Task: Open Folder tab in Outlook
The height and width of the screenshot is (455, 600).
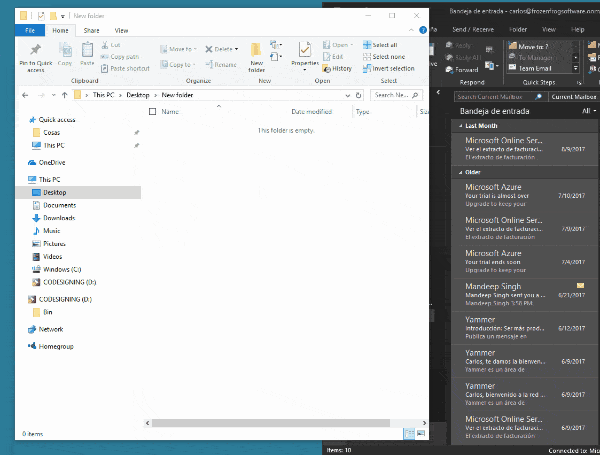Action: tap(518, 29)
